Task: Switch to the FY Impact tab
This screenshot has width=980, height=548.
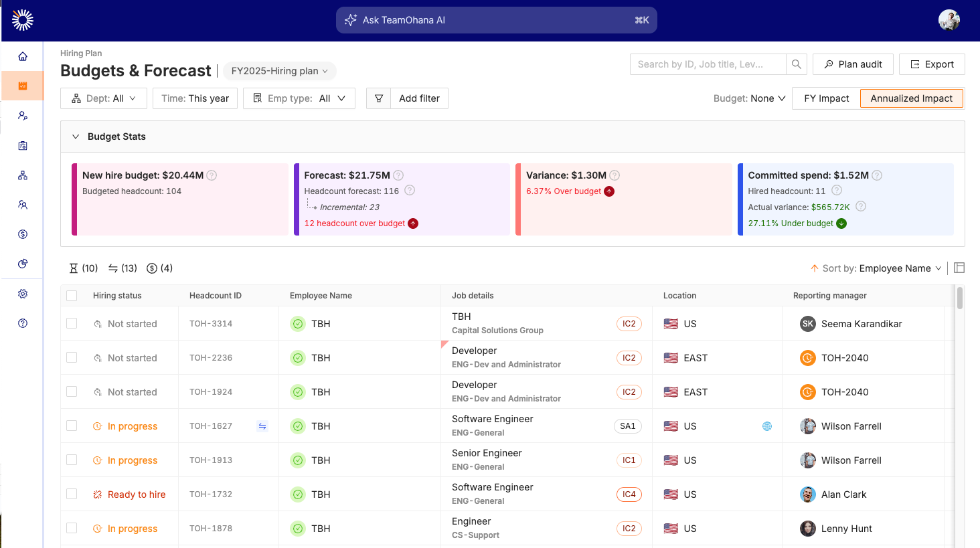Action: tap(825, 98)
